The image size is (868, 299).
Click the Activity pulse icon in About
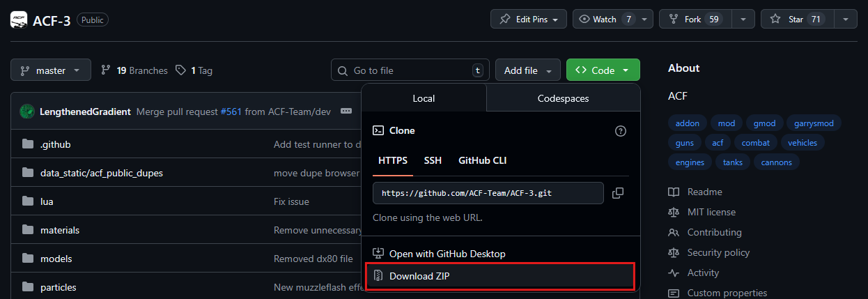coord(674,273)
